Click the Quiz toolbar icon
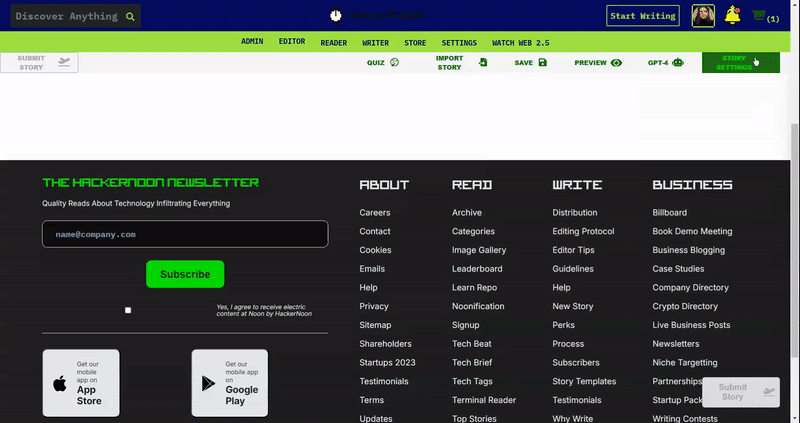 [x=394, y=62]
